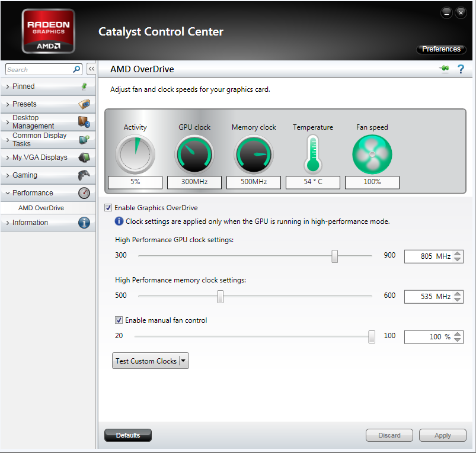Click the Presets folder icon
The width and height of the screenshot is (476, 453).
tap(84, 104)
